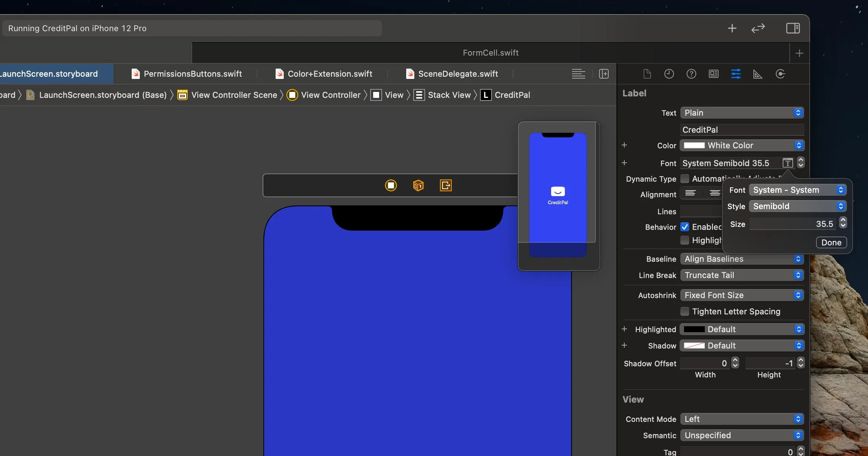868x456 pixels.
Task: Switch to the Identity inspector
Action: coord(713,74)
